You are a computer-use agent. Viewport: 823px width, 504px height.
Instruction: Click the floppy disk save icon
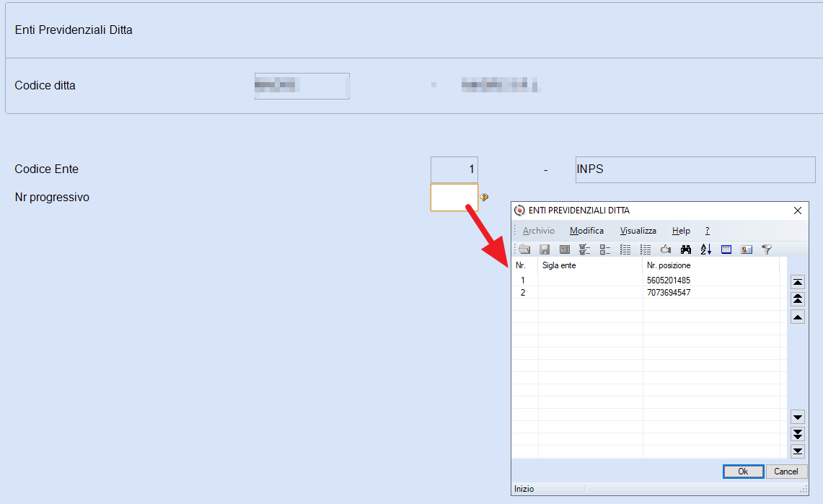click(x=545, y=249)
